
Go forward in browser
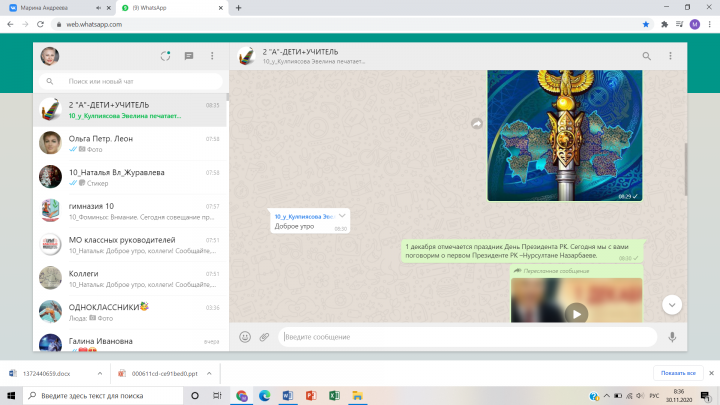pos(25,24)
